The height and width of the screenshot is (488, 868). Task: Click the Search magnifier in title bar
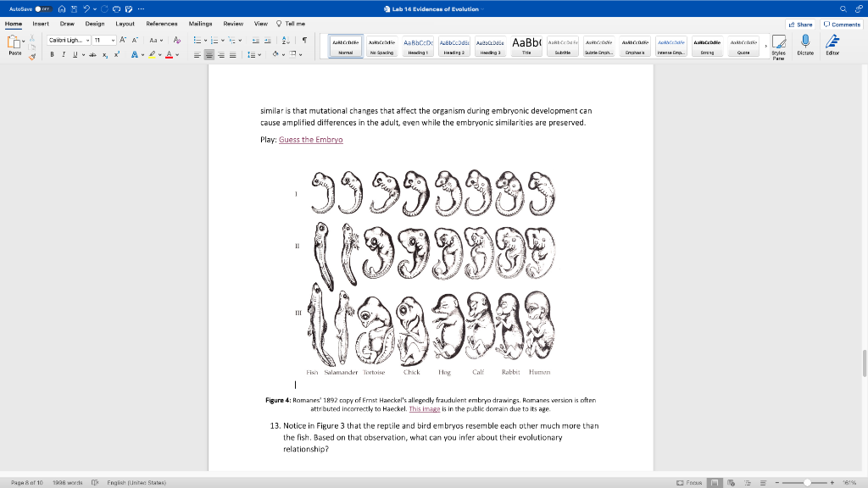[843, 8]
